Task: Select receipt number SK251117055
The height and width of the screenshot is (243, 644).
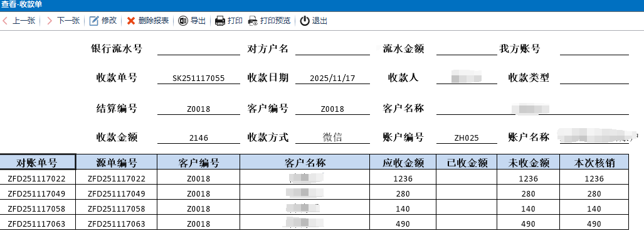Action: click(199, 78)
